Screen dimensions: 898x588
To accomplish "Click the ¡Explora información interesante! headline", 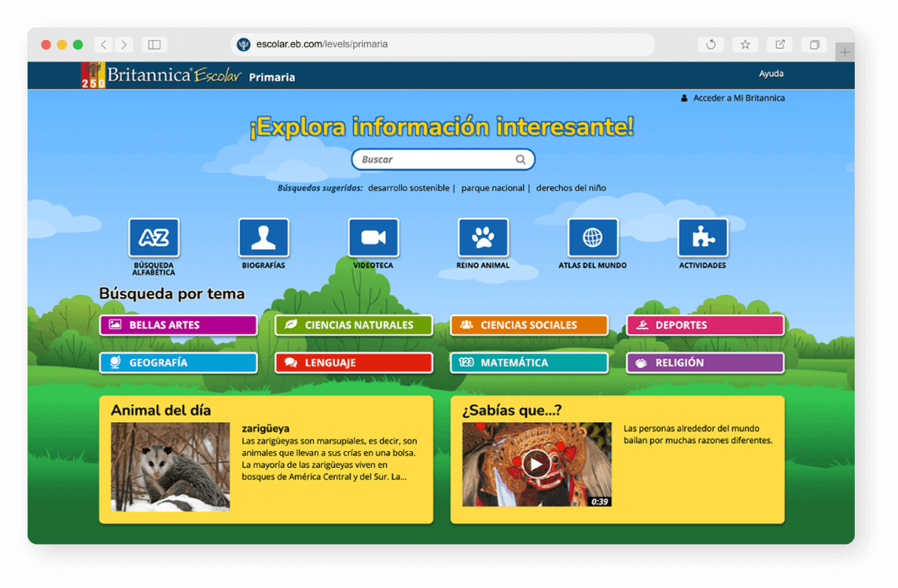I will [x=442, y=127].
